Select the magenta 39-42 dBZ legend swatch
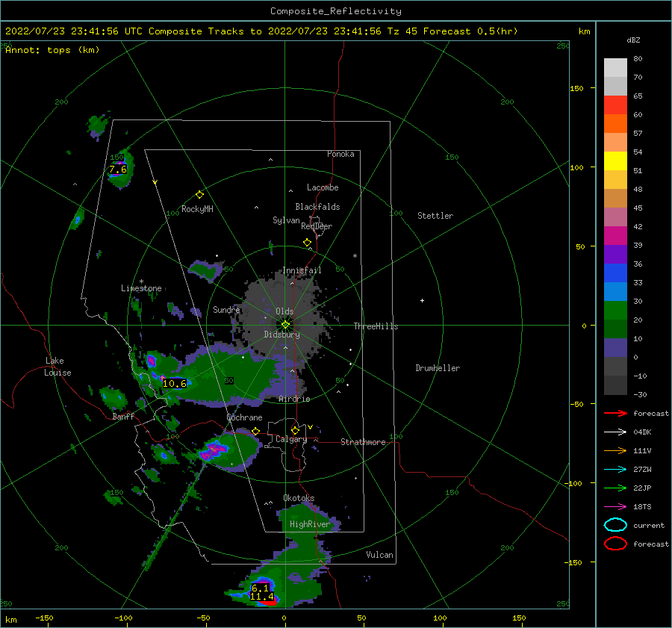This screenshot has height=628, width=672. (615, 236)
